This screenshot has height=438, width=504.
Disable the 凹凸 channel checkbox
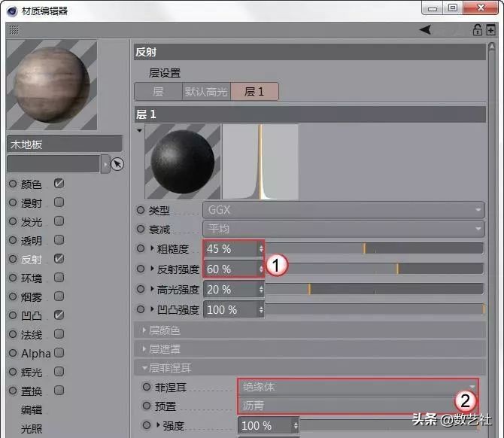coord(59,315)
